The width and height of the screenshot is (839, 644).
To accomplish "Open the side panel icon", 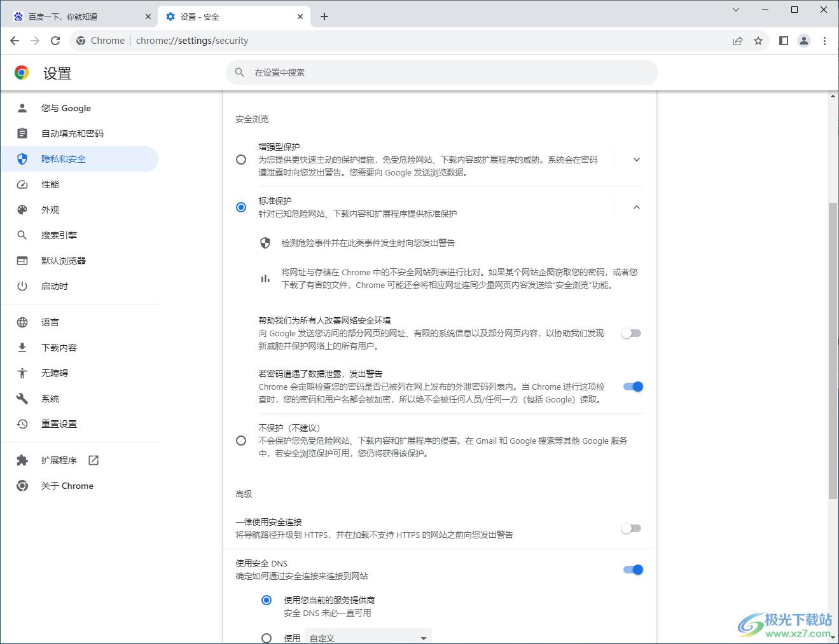I will 784,41.
